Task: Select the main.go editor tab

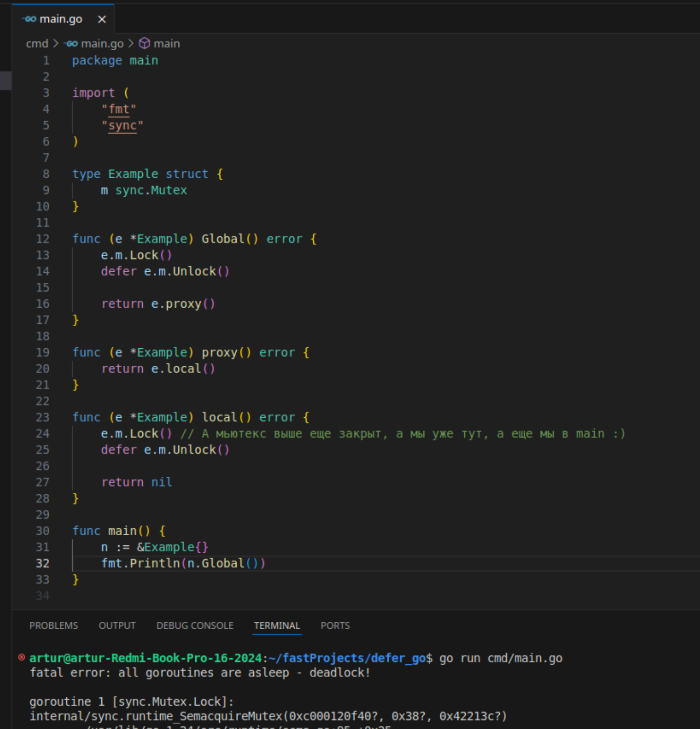Action: 63,19
